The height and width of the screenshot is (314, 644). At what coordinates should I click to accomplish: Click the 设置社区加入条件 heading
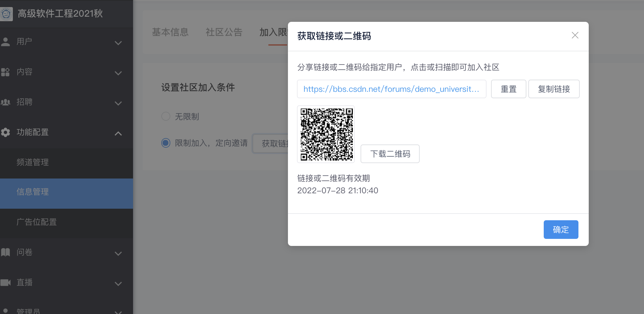[198, 87]
